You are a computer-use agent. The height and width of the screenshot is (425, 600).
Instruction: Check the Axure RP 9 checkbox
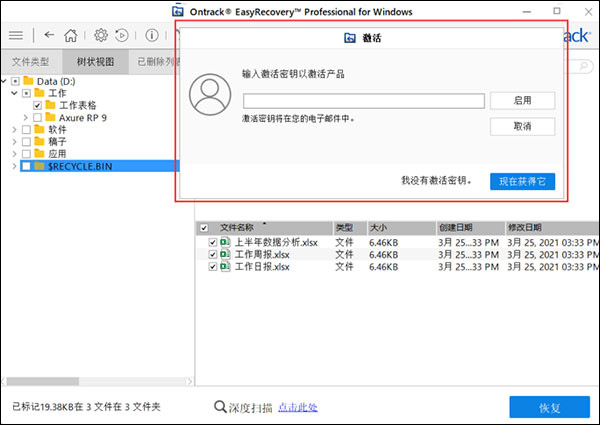click(x=37, y=117)
